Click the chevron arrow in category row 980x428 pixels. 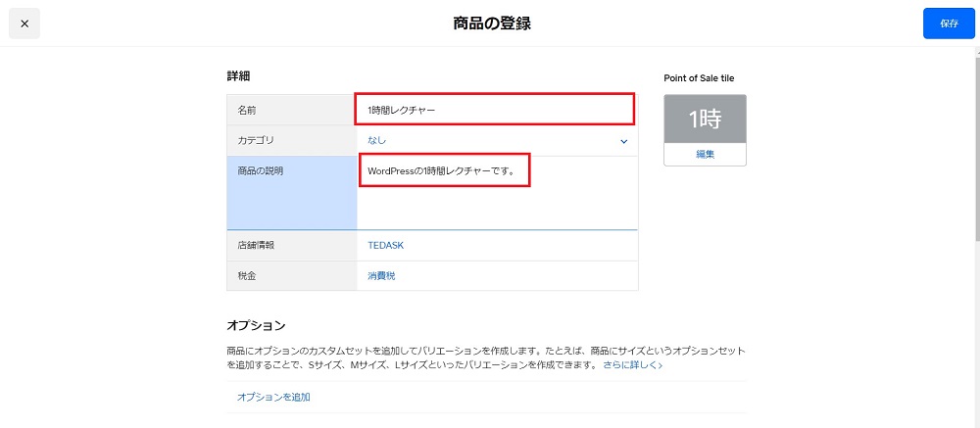623,141
